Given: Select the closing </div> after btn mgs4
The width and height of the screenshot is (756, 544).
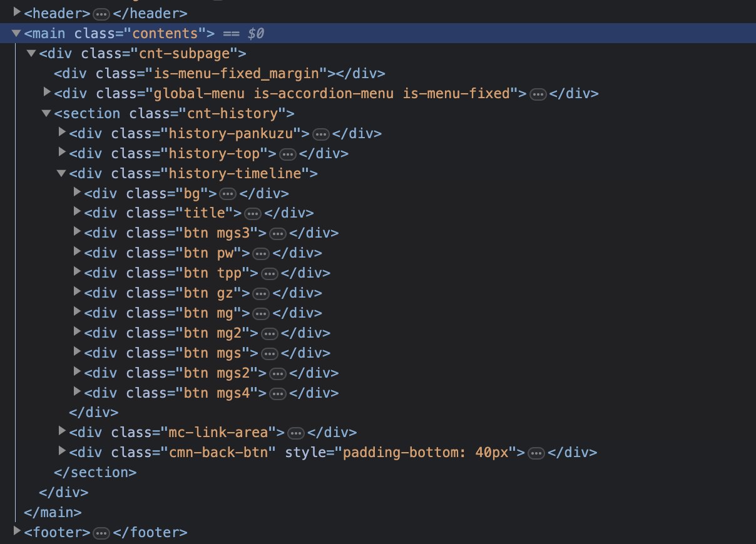Looking at the screenshot, I should [x=93, y=412].
